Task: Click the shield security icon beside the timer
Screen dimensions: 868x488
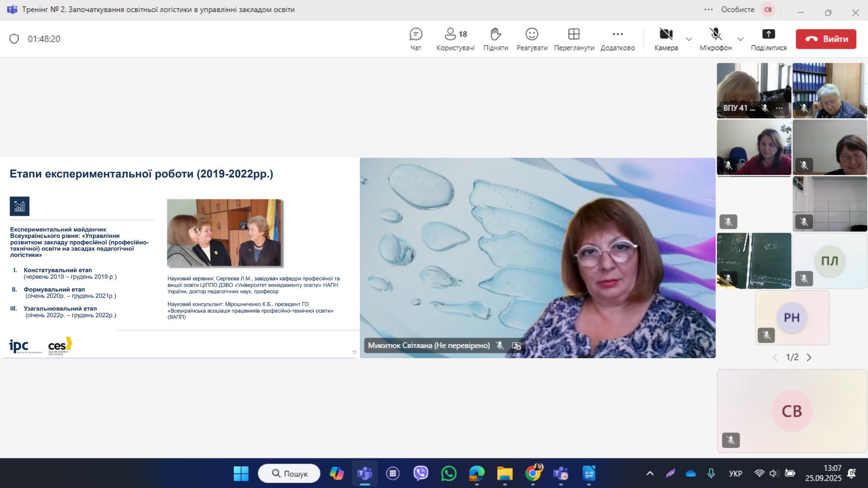Action: [x=14, y=39]
